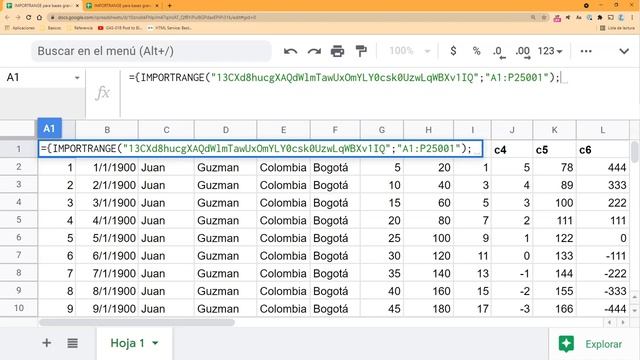Reload the browser page

pyautogui.click(x=28, y=18)
